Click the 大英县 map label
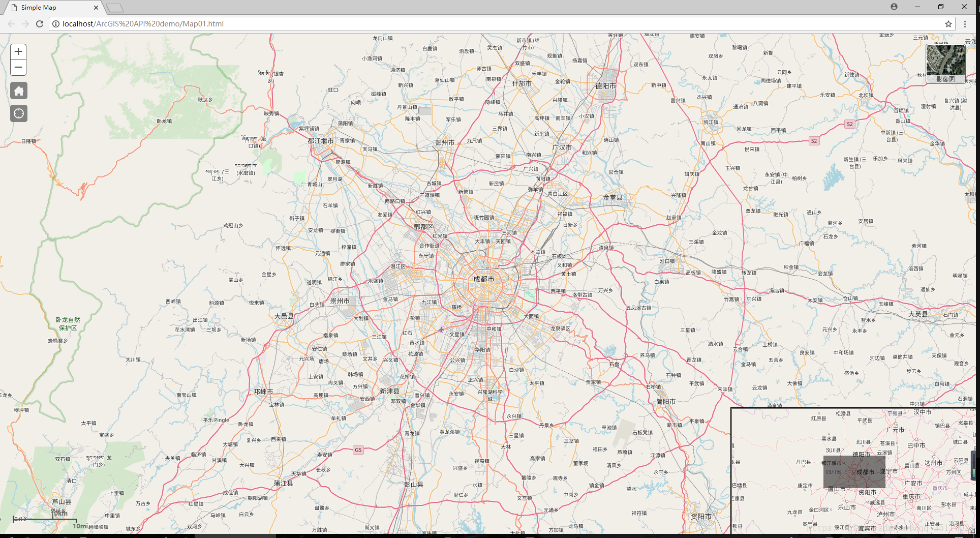The height and width of the screenshot is (538, 980). point(918,314)
